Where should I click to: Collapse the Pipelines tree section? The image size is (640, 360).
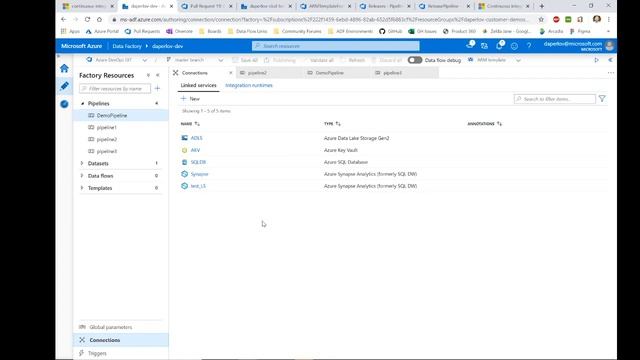pos(82,104)
